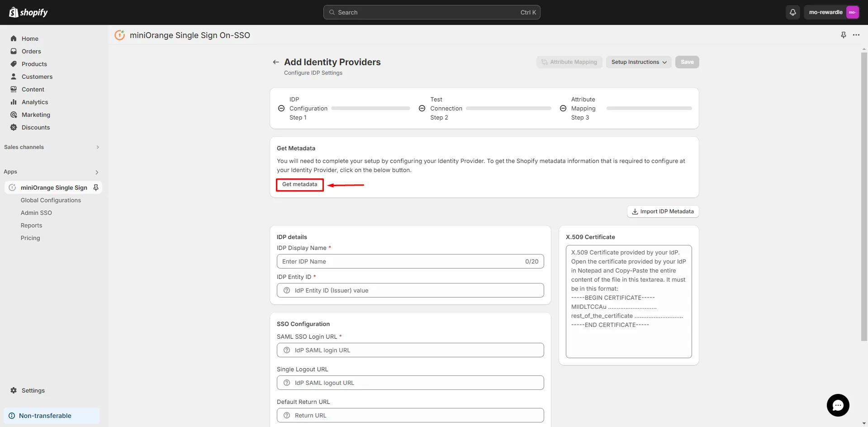Select the Discounts icon

(x=14, y=127)
